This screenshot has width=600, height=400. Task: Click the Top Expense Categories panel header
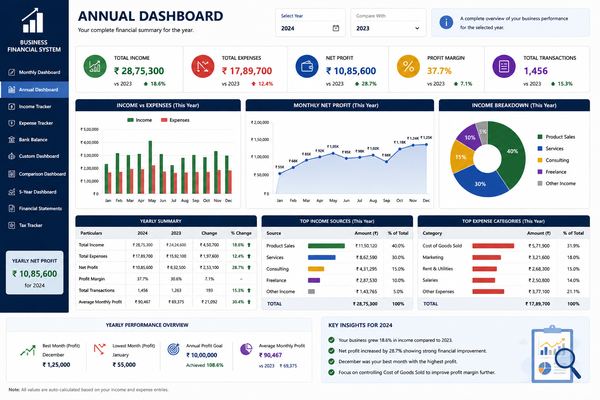504,221
